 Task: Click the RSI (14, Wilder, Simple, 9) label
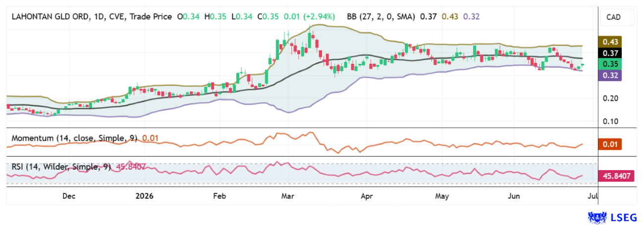pos(61,167)
